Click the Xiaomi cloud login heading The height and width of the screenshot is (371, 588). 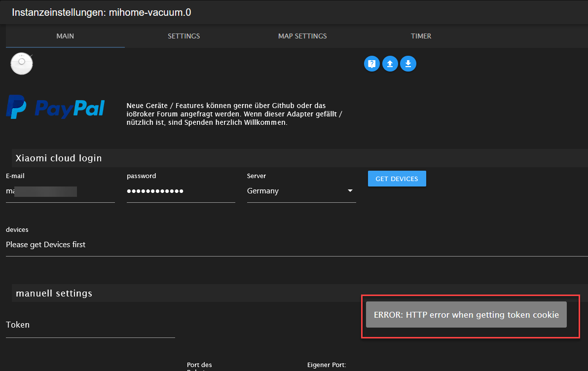click(x=59, y=158)
